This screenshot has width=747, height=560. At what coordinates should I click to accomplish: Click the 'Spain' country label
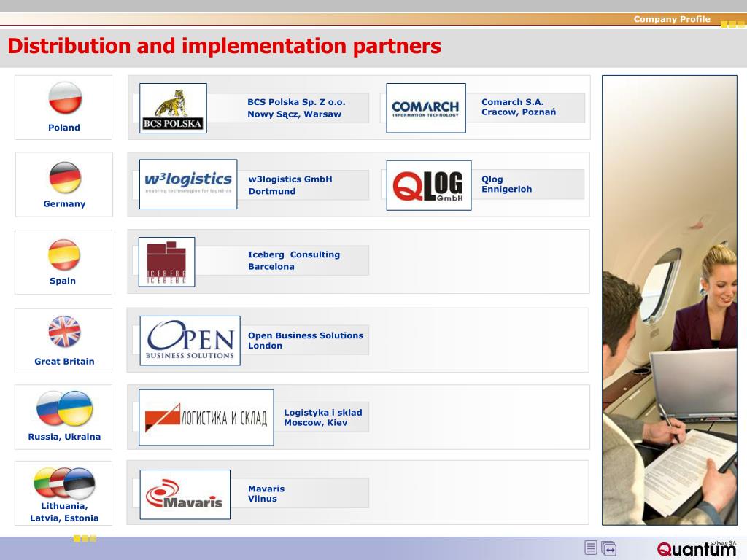(x=63, y=281)
